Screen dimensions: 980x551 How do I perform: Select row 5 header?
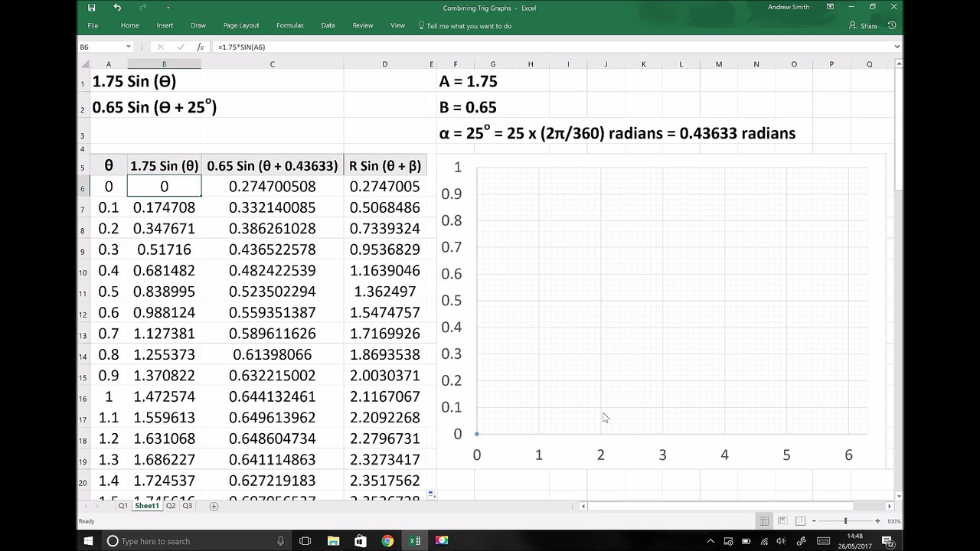point(83,167)
